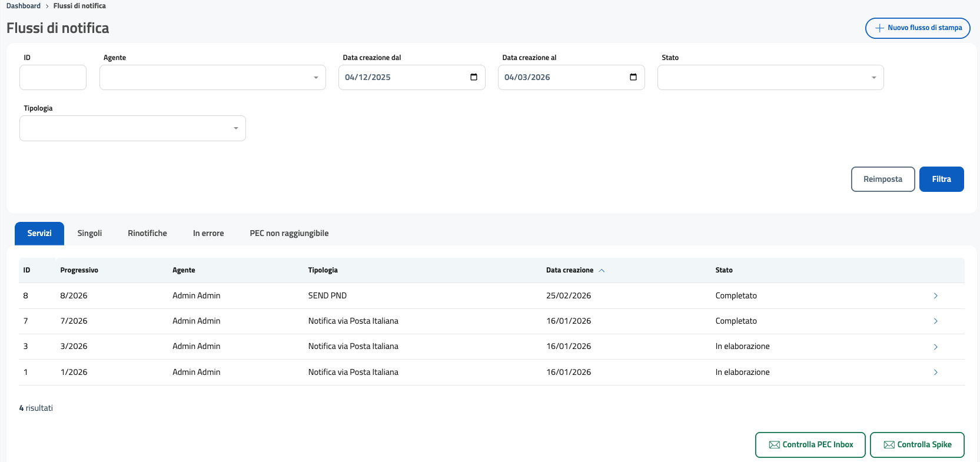Focus the ID filter input field
The width and height of the screenshot is (980, 462).
(x=53, y=78)
